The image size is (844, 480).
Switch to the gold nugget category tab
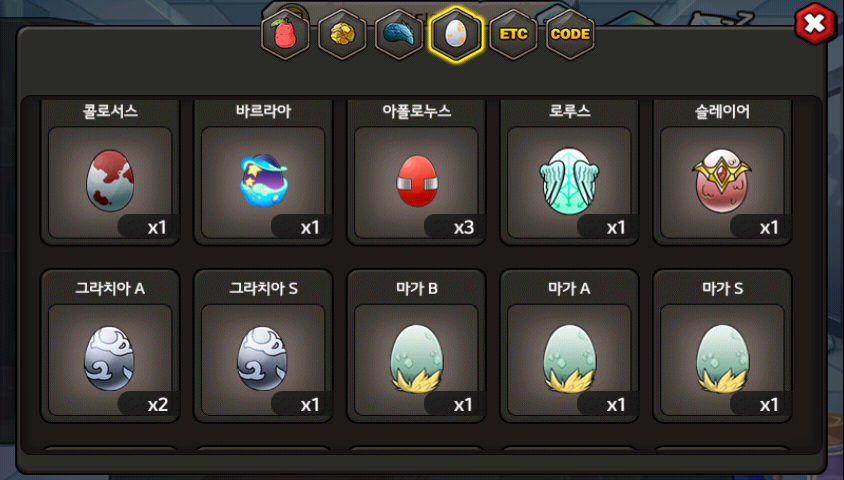[342, 34]
